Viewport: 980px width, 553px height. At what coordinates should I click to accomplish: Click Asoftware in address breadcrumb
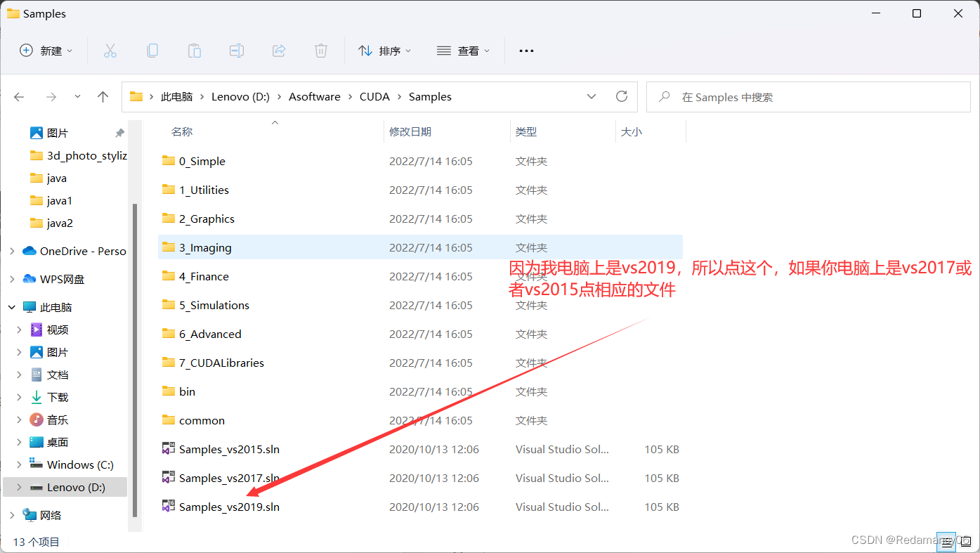tap(315, 97)
